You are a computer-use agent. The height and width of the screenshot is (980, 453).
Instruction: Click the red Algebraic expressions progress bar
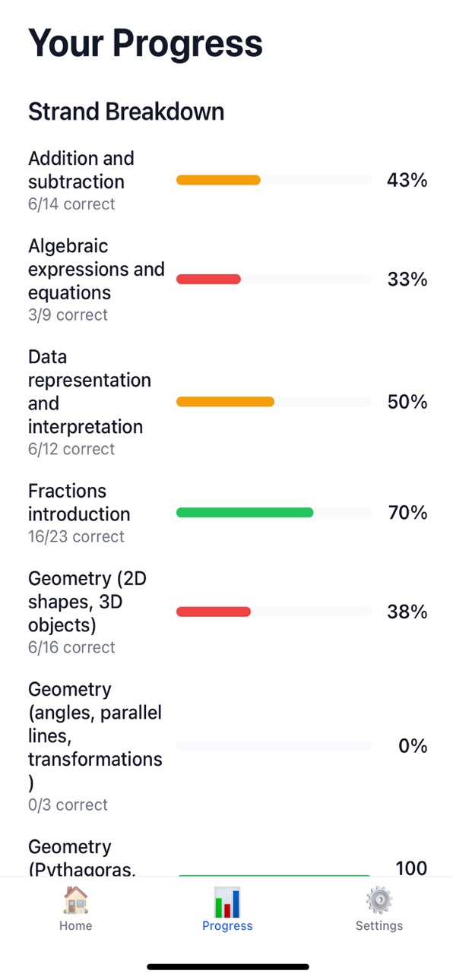274,280
